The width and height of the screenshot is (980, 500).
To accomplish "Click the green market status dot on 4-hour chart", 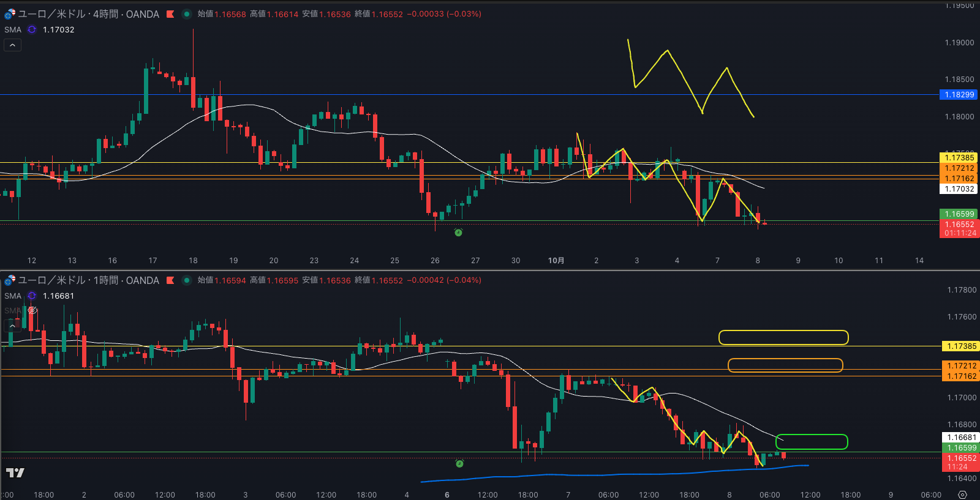I will [x=187, y=14].
